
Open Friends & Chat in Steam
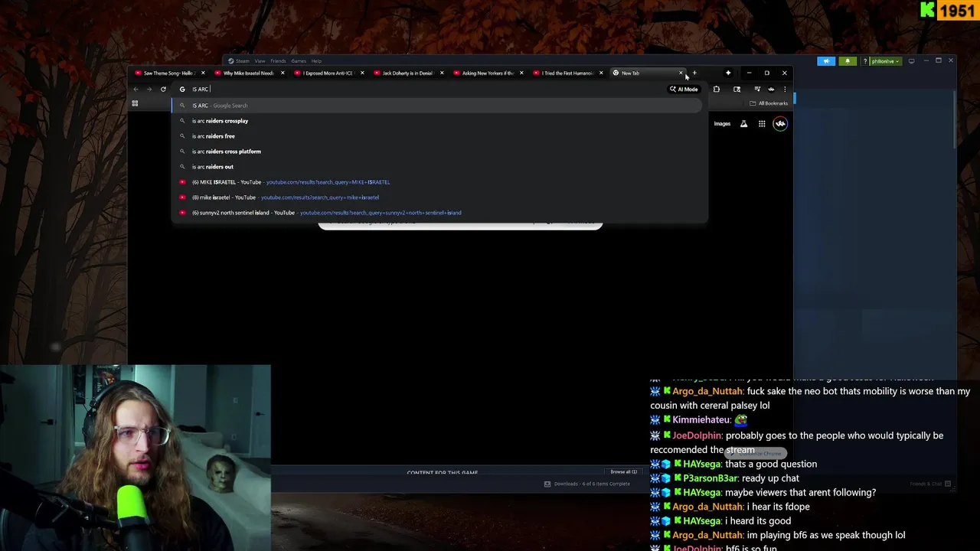930,484
